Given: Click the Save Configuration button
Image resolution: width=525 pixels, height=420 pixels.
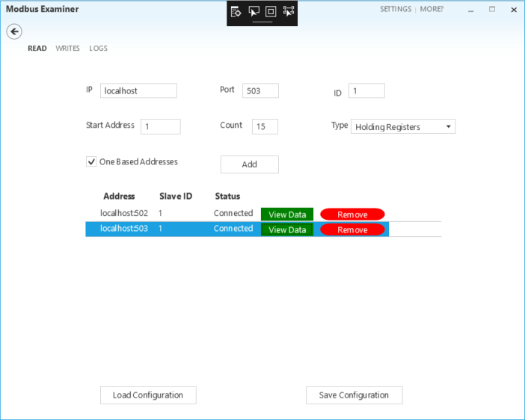Looking at the screenshot, I should point(354,395).
